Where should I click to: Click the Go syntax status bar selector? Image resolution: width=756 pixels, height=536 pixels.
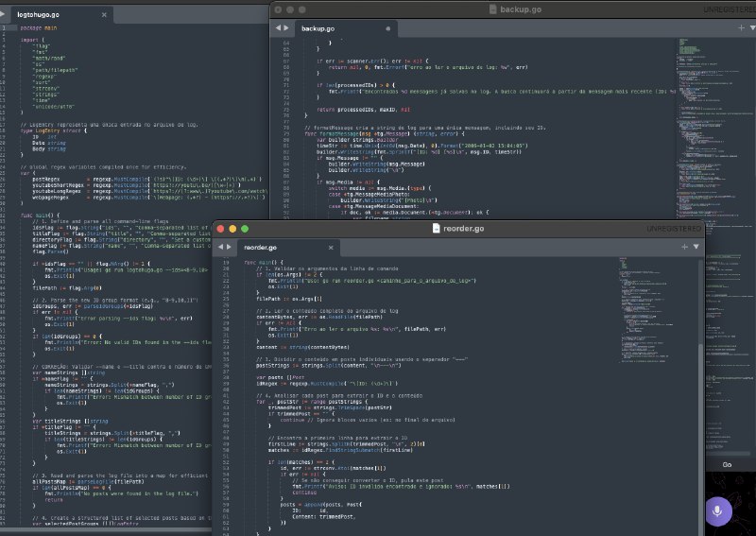pos(726,465)
